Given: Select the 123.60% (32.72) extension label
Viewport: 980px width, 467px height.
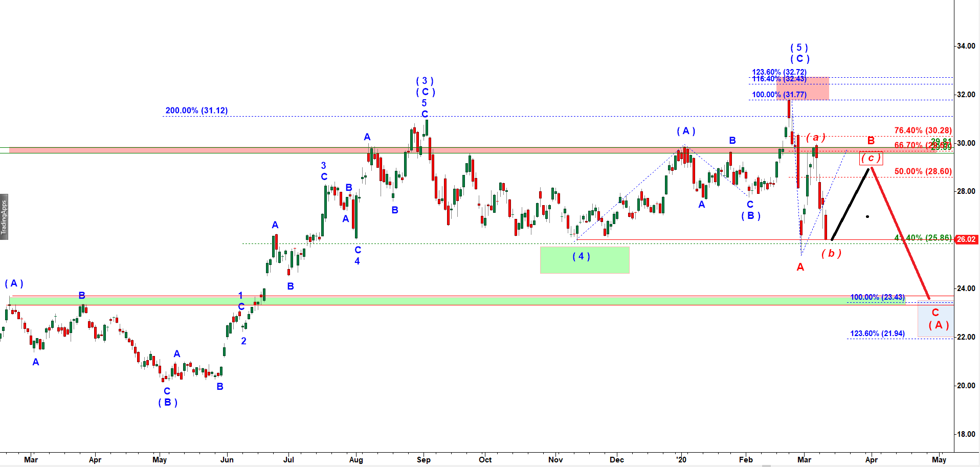Looking at the screenshot, I should [x=778, y=72].
